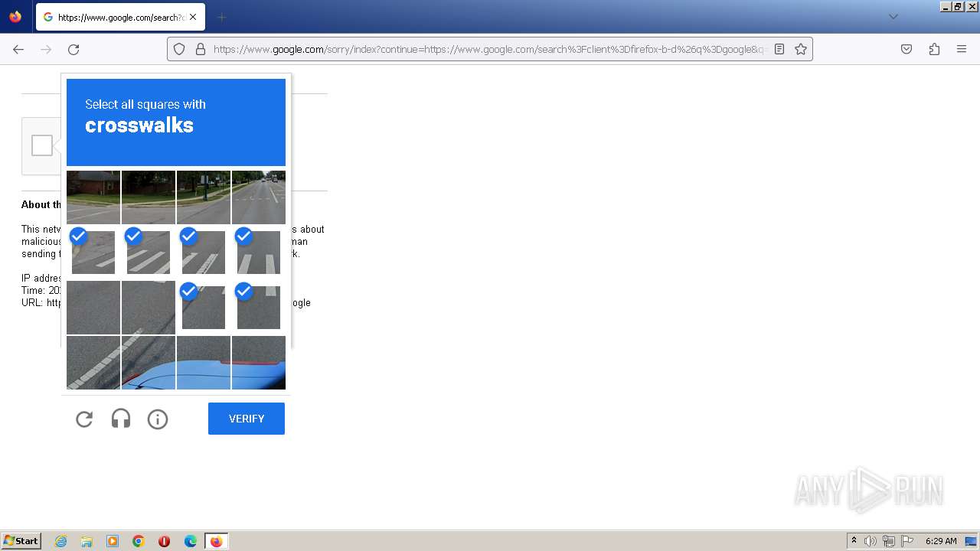The height and width of the screenshot is (551, 980).
Task: Deselect second-row first crosswalk tile
Action: [x=93, y=253]
